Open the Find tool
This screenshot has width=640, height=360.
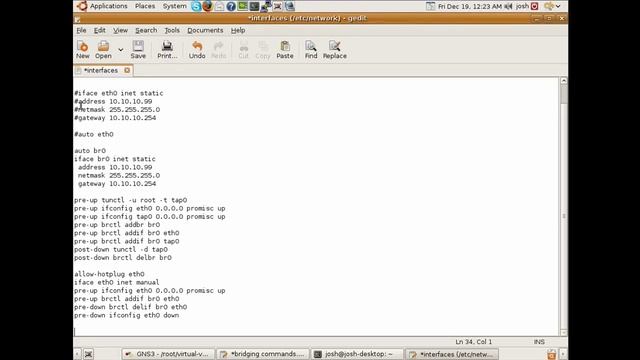point(311,50)
